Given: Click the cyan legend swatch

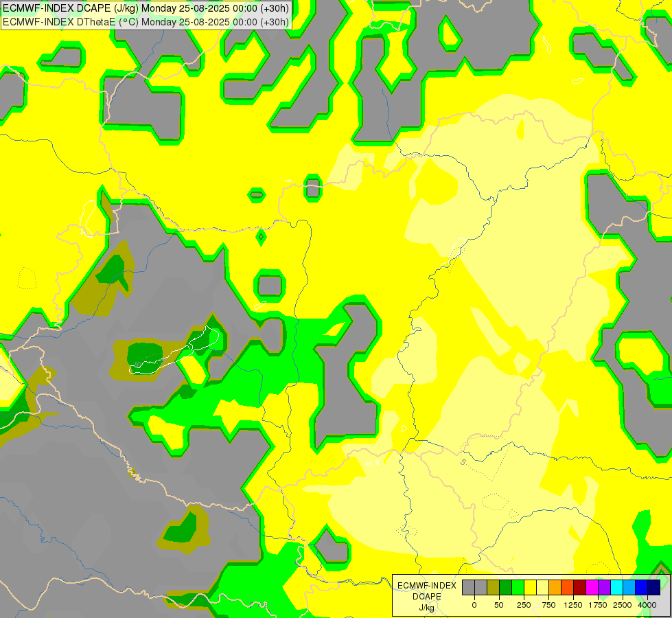Looking at the screenshot, I should [x=616, y=588].
